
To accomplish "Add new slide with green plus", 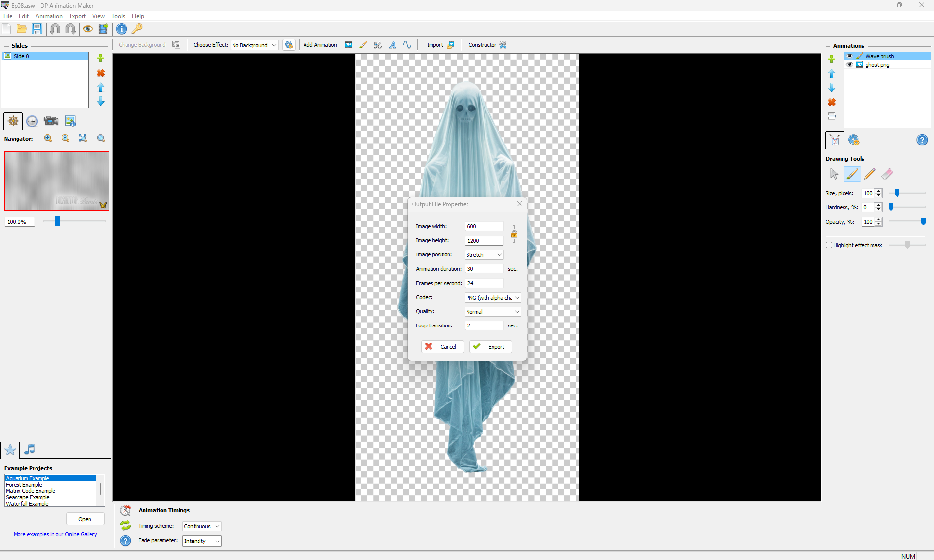I will tap(101, 58).
